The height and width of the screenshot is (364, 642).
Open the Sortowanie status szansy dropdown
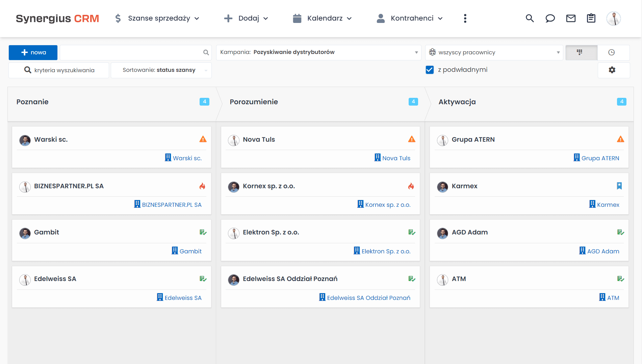[161, 70]
